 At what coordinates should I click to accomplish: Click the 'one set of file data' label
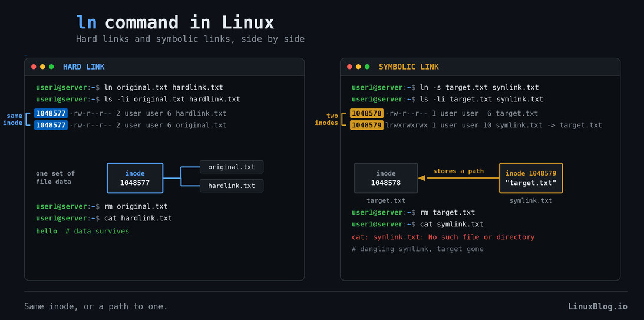pos(55,177)
